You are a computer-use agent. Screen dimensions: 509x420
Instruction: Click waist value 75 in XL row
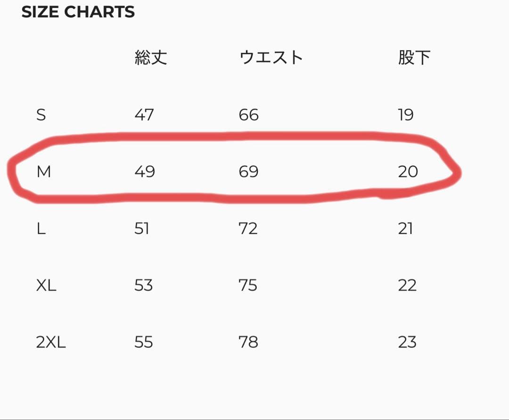(248, 285)
